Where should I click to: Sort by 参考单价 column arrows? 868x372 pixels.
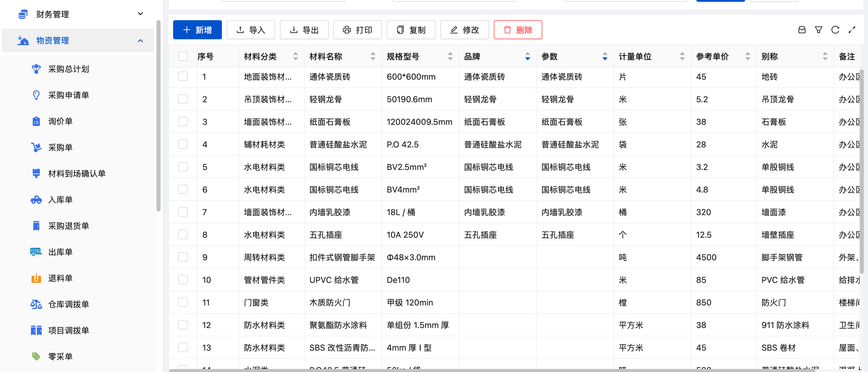click(x=748, y=56)
